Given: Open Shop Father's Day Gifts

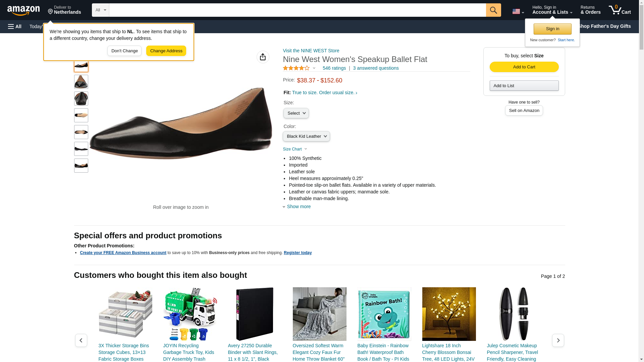Looking at the screenshot, I should pyautogui.click(x=604, y=26).
